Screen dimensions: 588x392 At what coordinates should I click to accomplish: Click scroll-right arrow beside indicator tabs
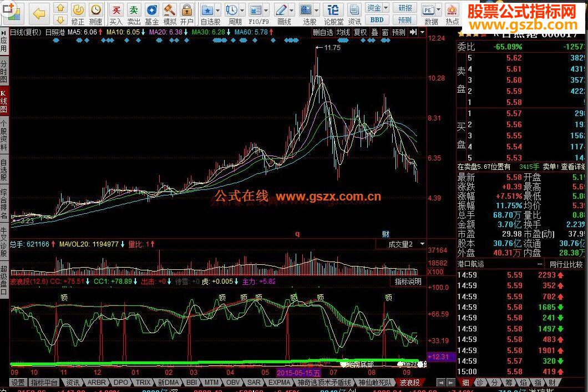450,383
